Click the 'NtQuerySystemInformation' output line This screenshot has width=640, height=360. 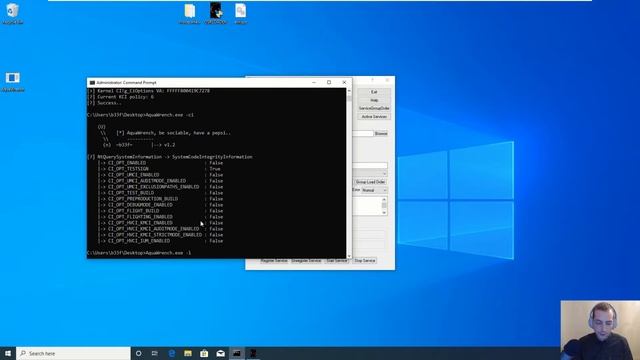170,157
